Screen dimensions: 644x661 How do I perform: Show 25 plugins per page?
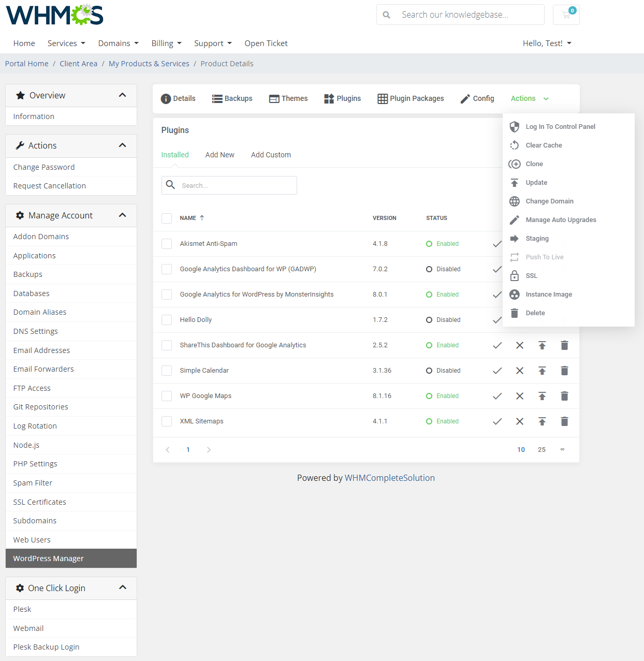pos(541,450)
